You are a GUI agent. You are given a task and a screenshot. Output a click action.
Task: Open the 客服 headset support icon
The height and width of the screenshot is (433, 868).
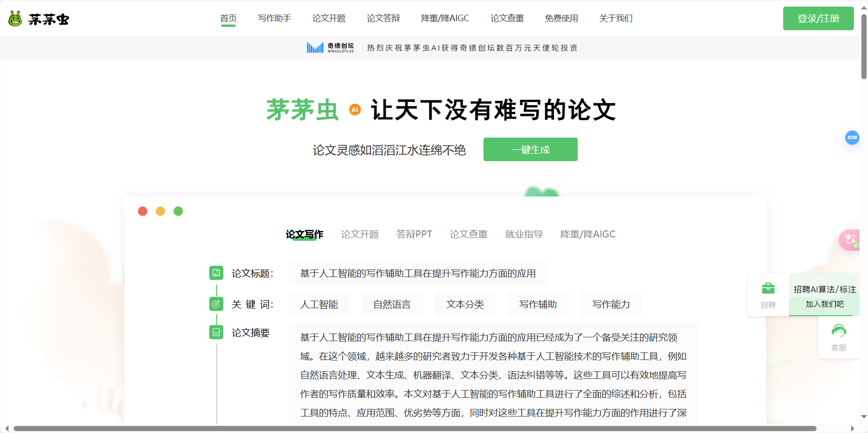pyautogui.click(x=838, y=331)
